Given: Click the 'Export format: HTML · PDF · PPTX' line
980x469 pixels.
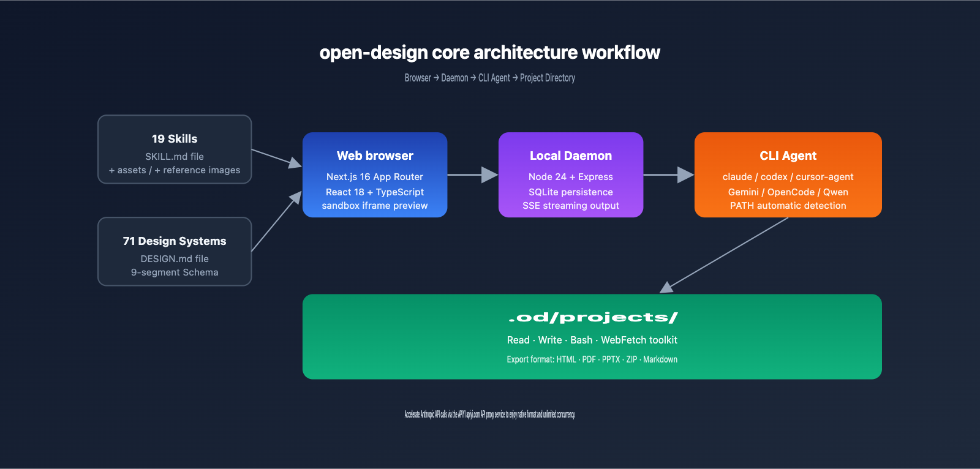Looking at the screenshot, I should pyautogui.click(x=592, y=359).
